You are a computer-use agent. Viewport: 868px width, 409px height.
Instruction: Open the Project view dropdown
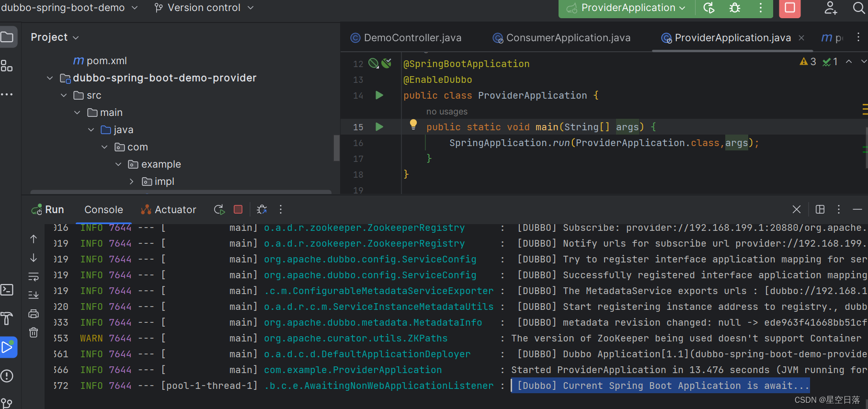(55, 37)
